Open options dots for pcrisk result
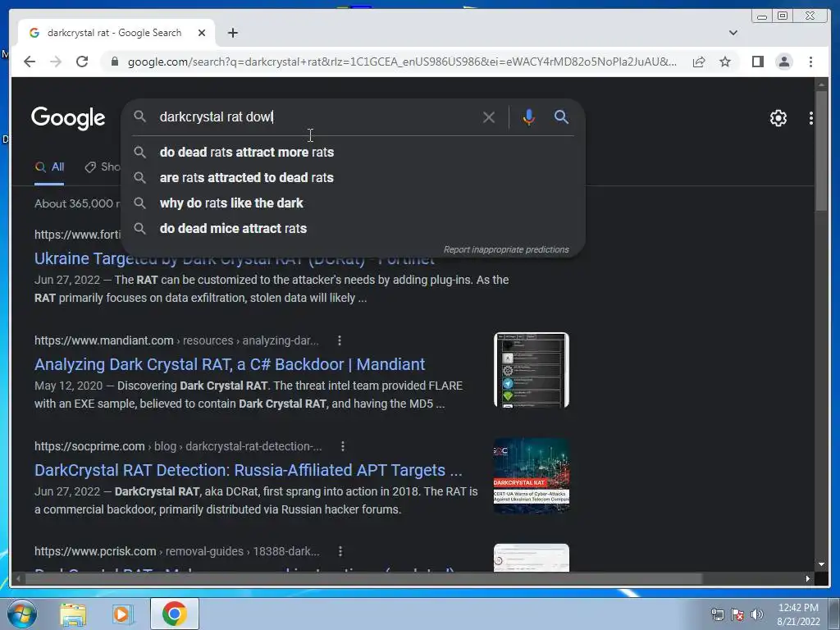The width and height of the screenshot is (840, 630). tap(340, 551)
